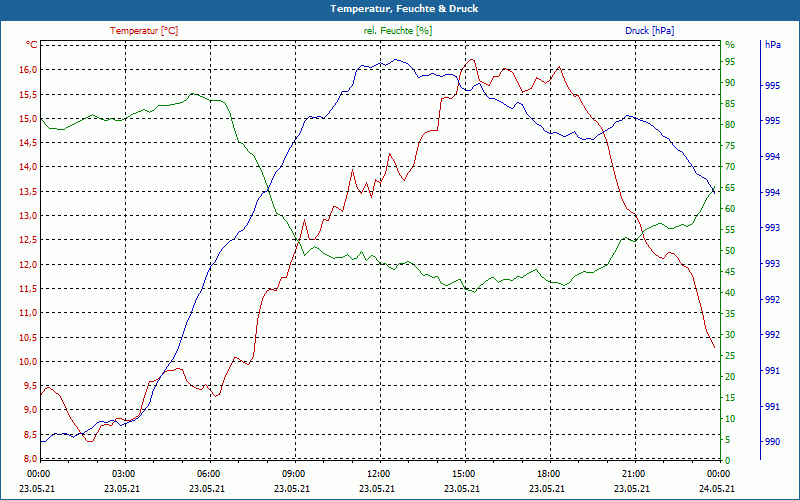Screen dimensions: 800x500
Task: Click the red '°C' axis unit label
Action: [x=32, y=45]
